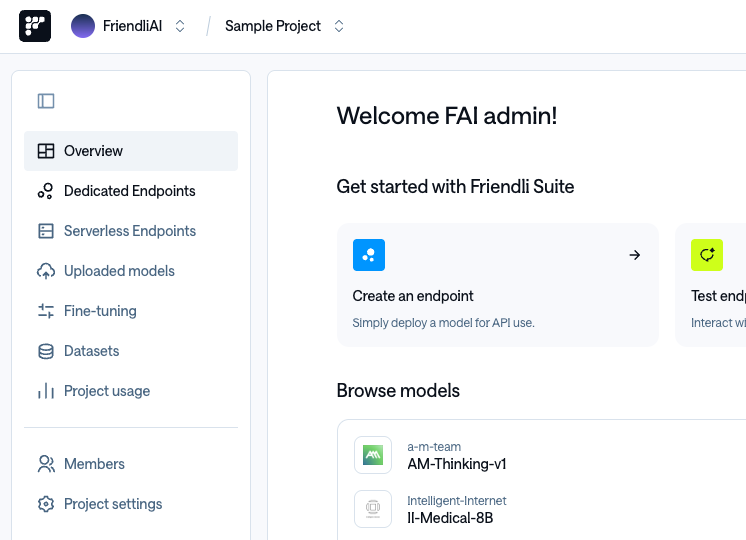Click the FriendliAI purple avatar

[83, 26]
